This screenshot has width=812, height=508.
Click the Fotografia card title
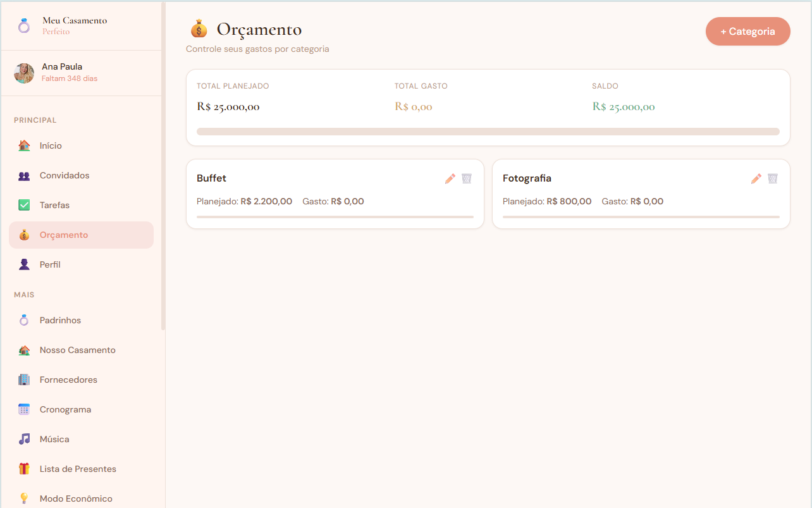click(527, 178)
